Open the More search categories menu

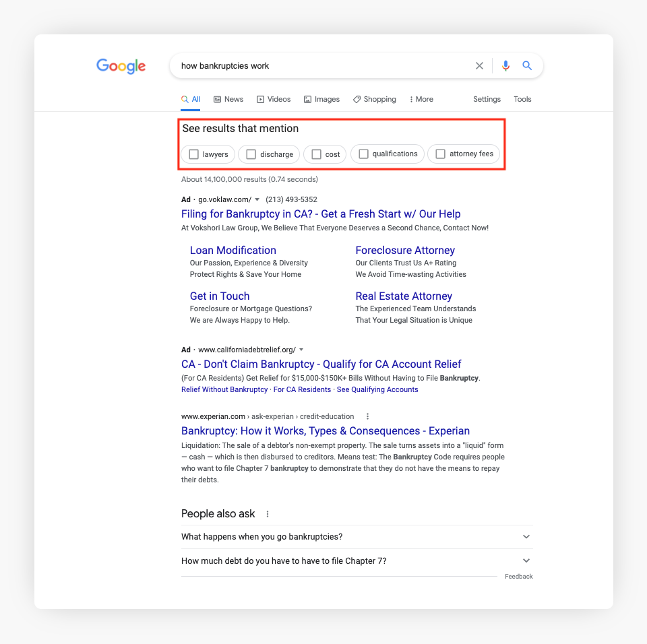[421, 99]
